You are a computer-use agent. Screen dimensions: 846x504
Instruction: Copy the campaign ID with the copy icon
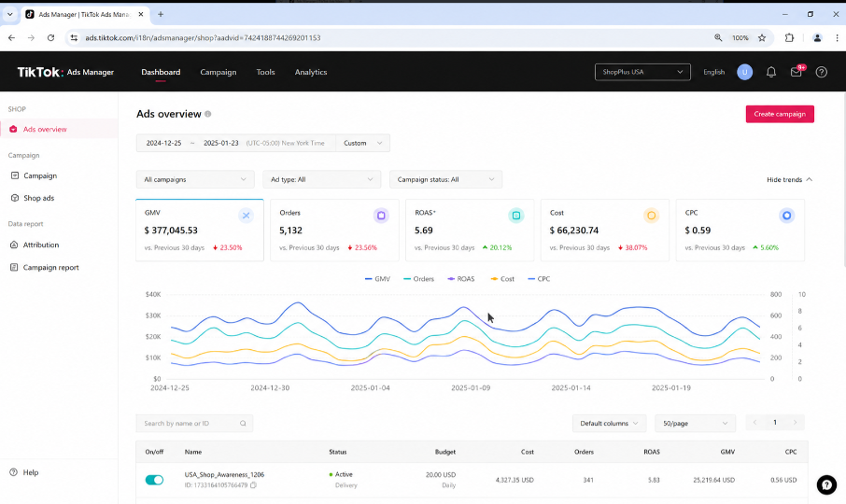tap(253, 485)
